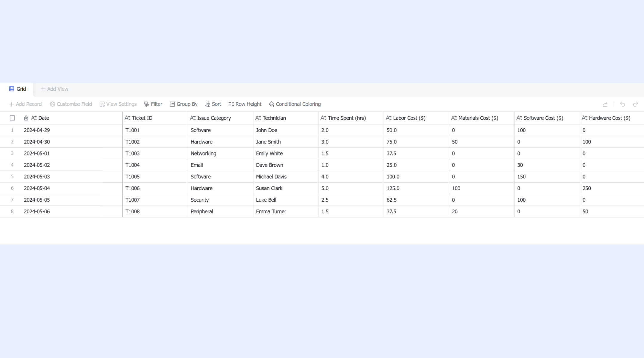This screenshot has width=644, height=358.
Task: Open View Settings
Action: (x=118, y=104)
